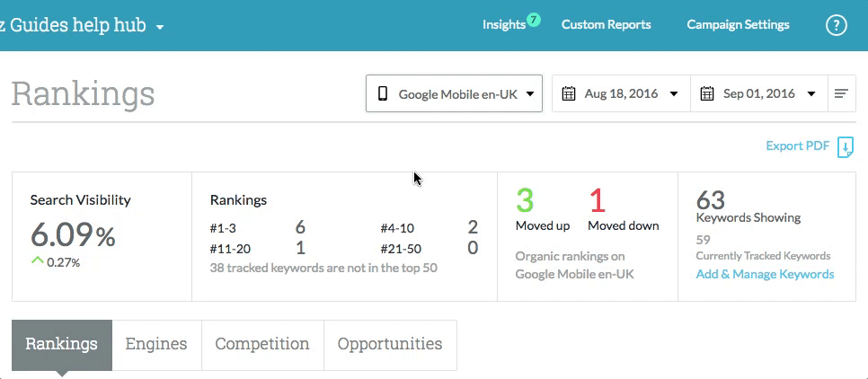
Task: Select the Rankings tab
Action: 62,345
